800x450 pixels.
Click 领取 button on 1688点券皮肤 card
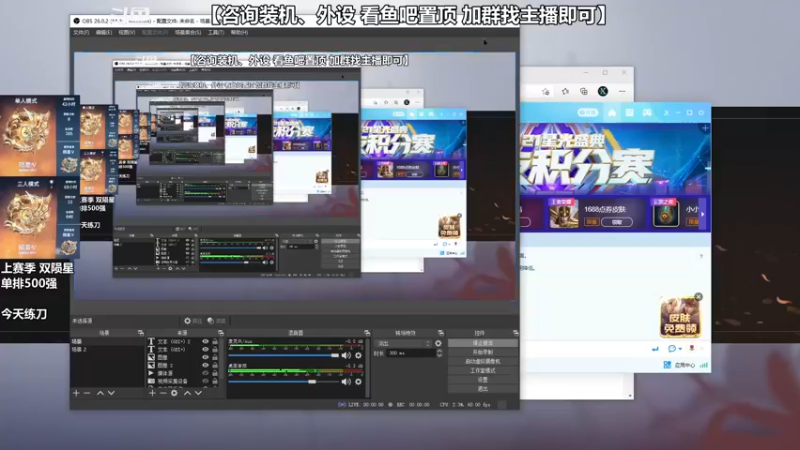pyautogui.click(x=617, y=222)
